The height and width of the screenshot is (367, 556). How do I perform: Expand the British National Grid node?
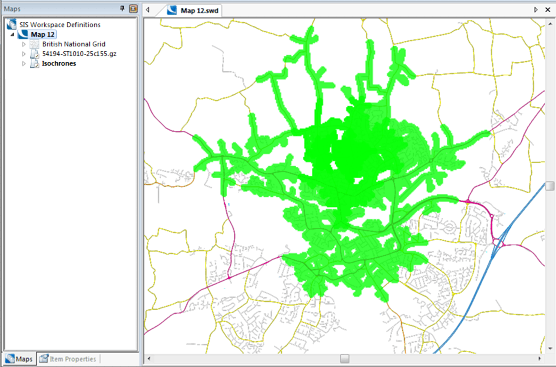[24, 44]
